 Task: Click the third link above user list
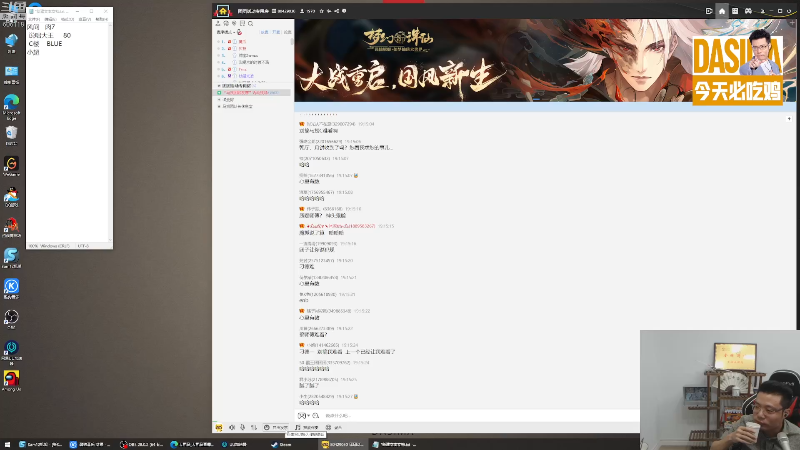click(287, 32)
